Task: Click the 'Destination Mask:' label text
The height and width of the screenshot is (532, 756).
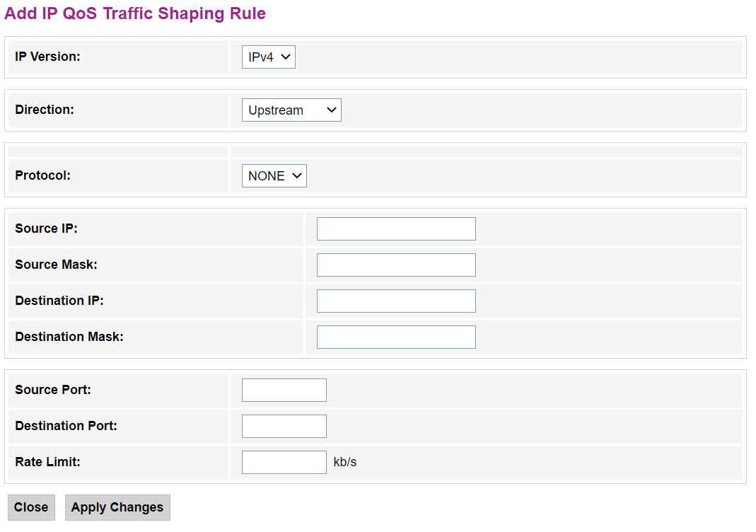Action: [x=69, y=337]
